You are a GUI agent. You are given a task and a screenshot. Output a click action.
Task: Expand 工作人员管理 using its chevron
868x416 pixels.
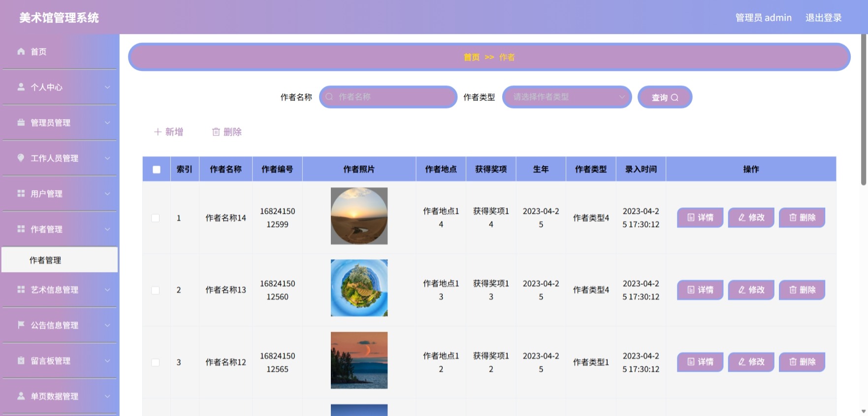pos(107,158)
